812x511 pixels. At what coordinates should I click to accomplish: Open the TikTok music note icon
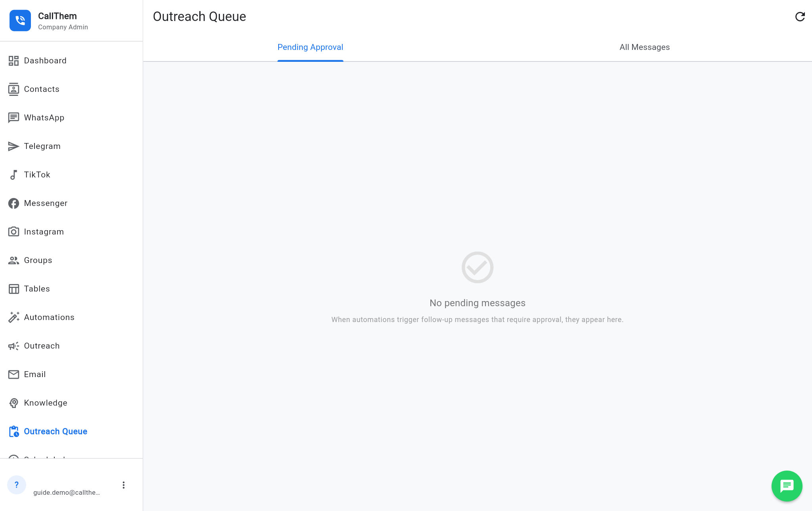click(x=13, y=175)
